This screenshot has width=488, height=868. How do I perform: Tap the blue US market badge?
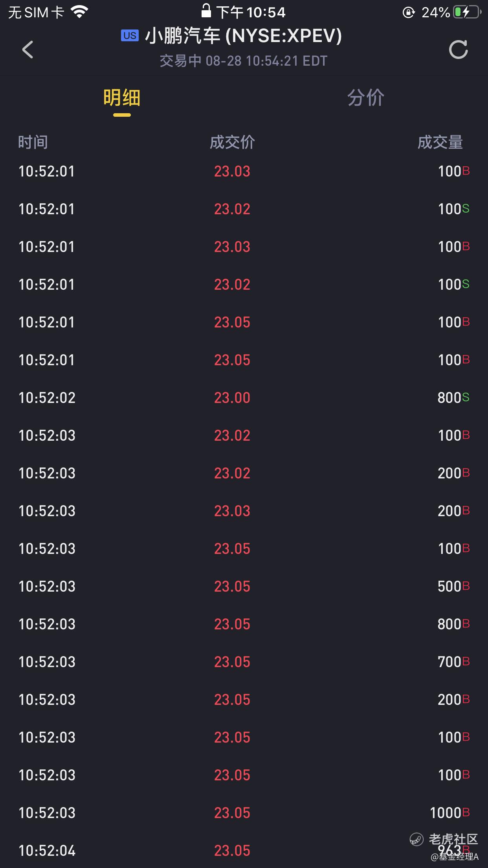(x=130, y=36)
